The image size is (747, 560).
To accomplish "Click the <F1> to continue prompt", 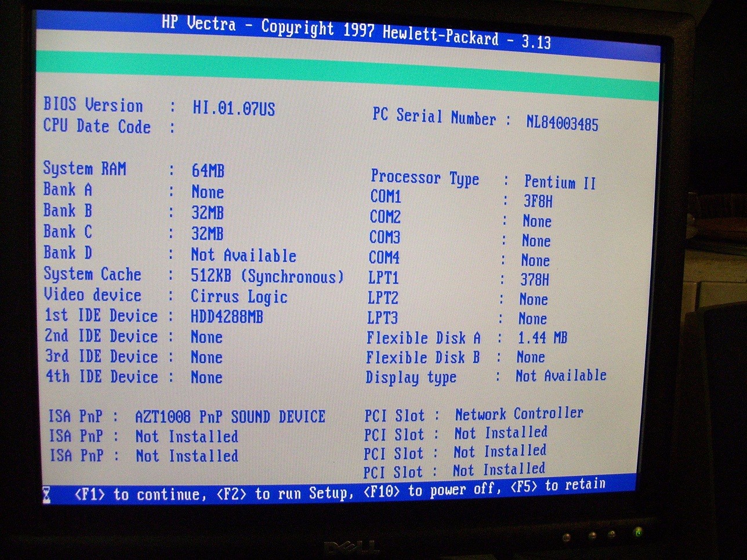I will coord(140,494).
